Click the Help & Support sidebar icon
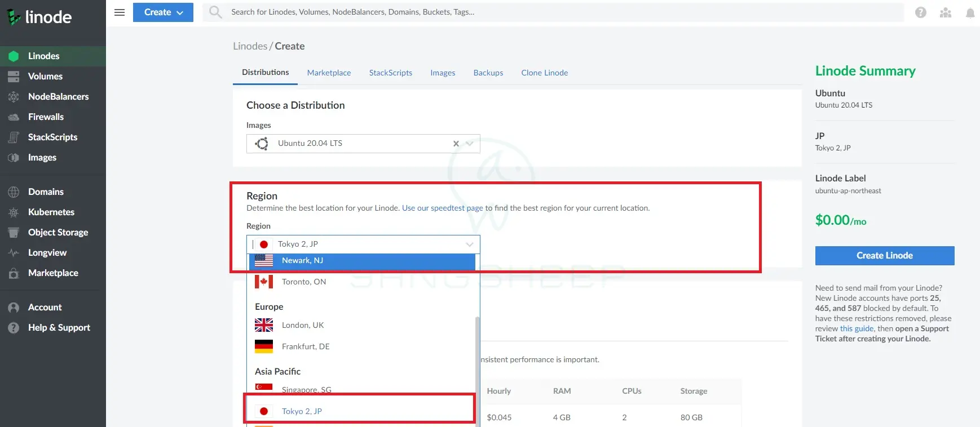This screenshot has height=427, width=980. 14,328
